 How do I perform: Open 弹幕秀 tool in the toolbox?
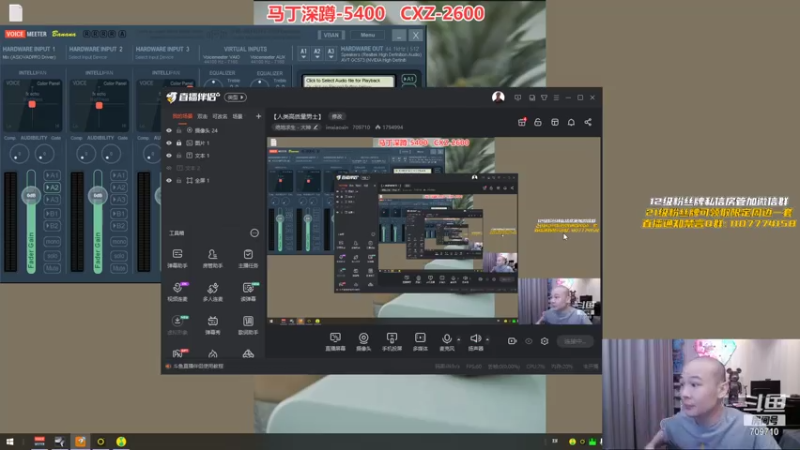212,325
